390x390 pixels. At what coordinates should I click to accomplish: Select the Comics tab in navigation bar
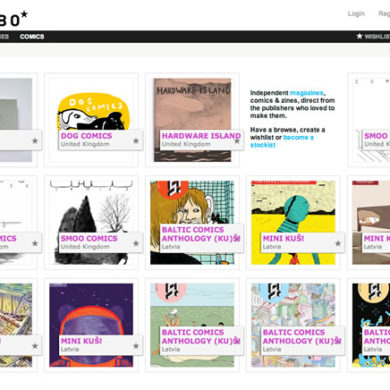[x=32, y=37]
